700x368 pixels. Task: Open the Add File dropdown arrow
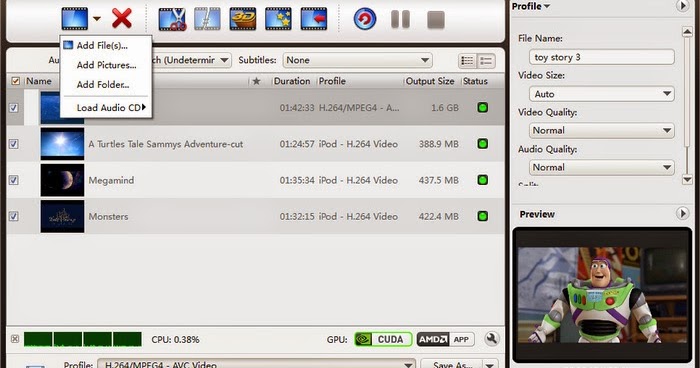click(97, 19)
